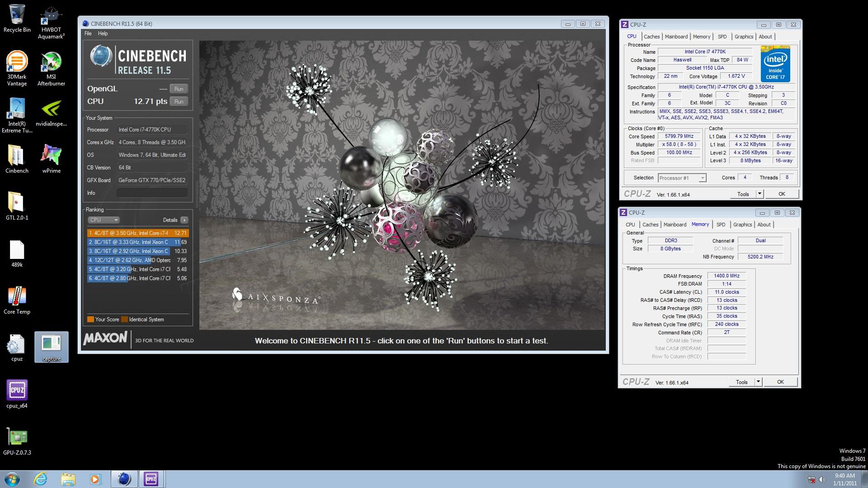868x488 pixels.
Task: Launch cpuz_x64 desktop icon
Action: pyautogui.click(x=17, y=394)
